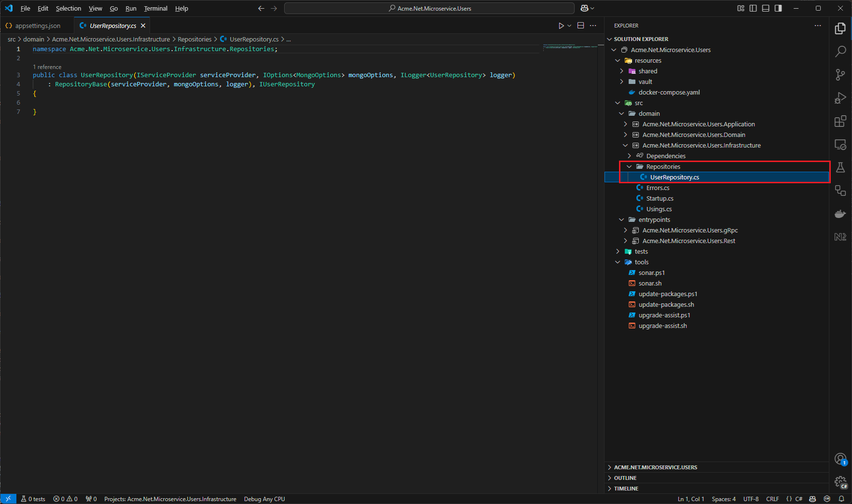Click Ln 1, Col 1 position indicator
The width and height of the screenshot is (852, 504).
(691, 499)
